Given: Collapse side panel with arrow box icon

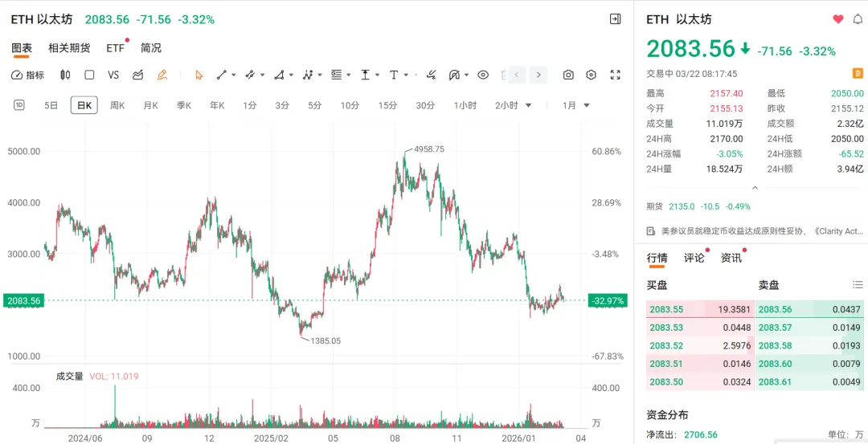Looking at the screenshot, I should 615,19.
